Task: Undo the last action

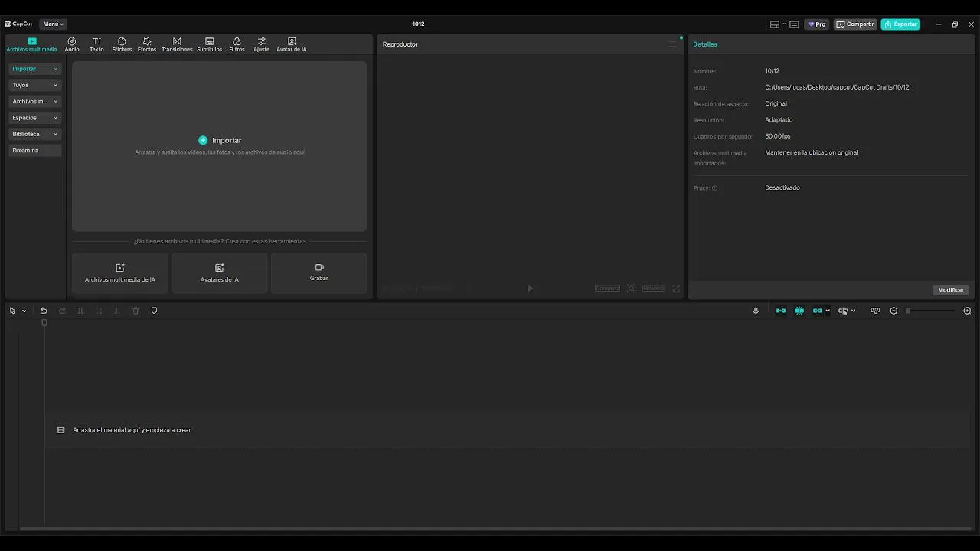Action: pos(44,311)
